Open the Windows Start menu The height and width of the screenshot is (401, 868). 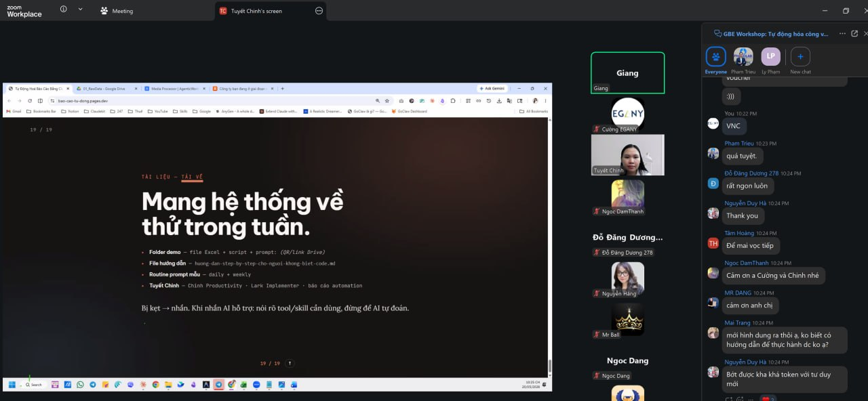tap(12, 384)
